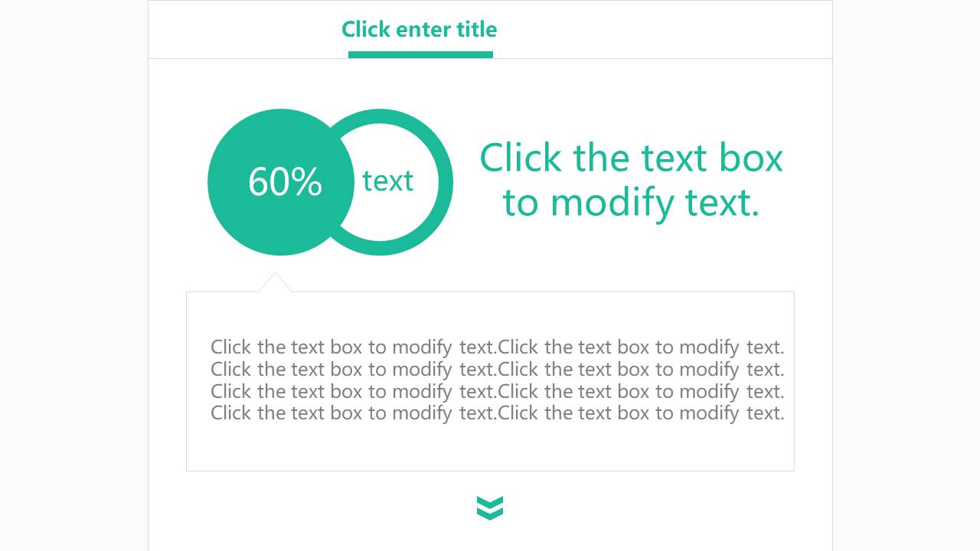Select the green ring outline on its right edge

446,182
